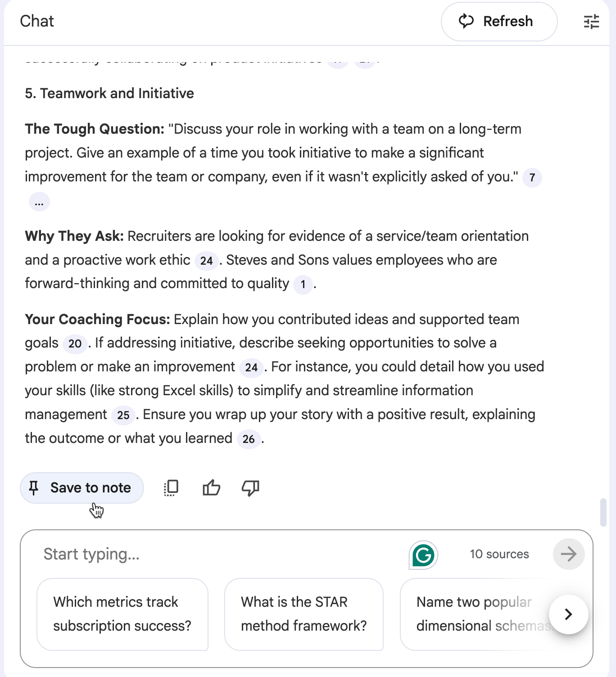Submit message with arrow send button

(x=569, y=554)
